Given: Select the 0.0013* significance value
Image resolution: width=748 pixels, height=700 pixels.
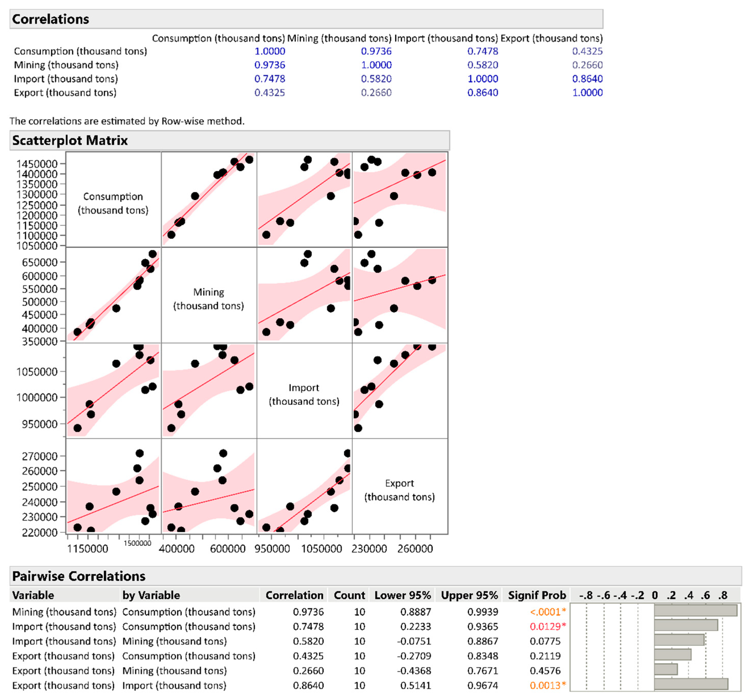Looking at the screenshot, I should click(x=548, y=685).
